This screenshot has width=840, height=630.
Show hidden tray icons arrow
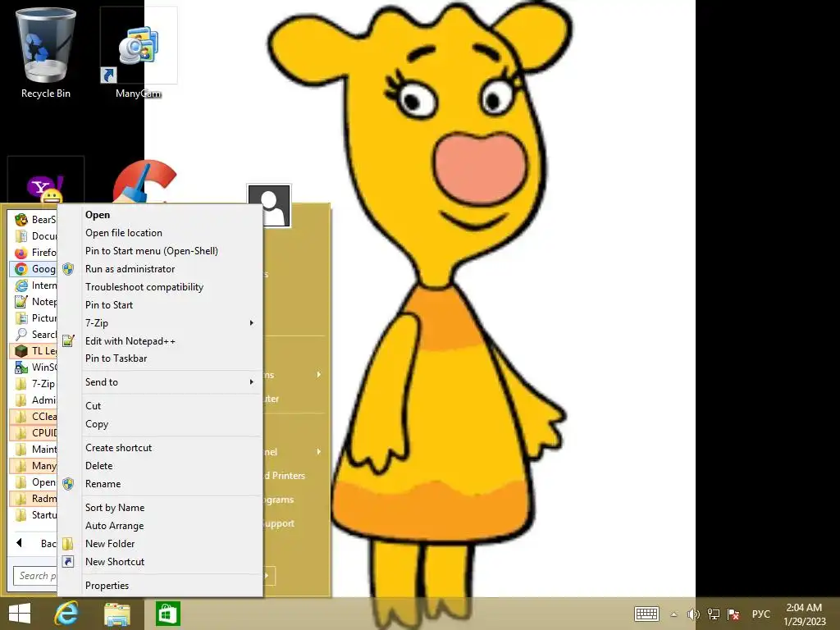(x=674, y=614)
